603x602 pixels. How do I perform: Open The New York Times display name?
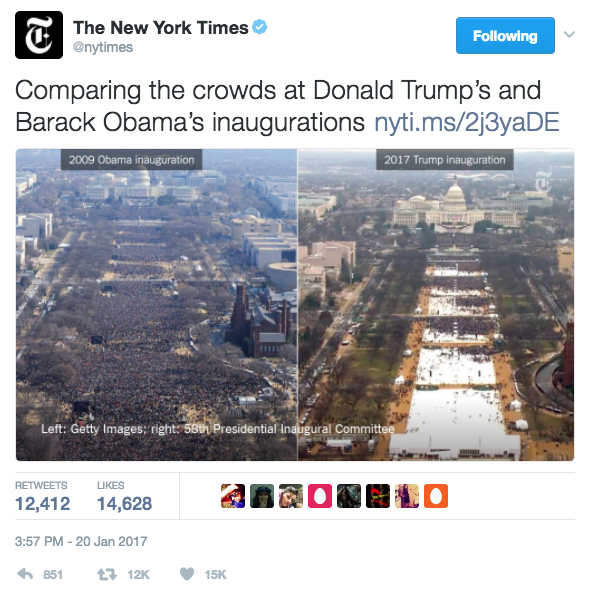(161, 28)
